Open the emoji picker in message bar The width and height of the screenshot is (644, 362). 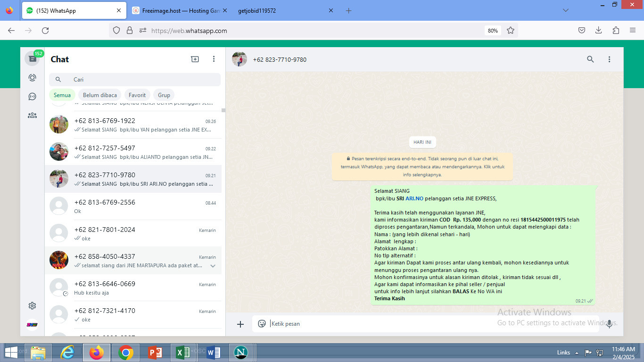(262, 324)
